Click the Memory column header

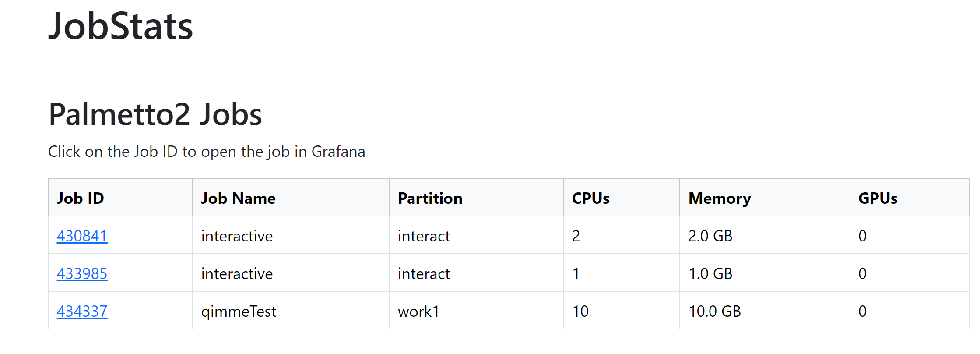click(x=719, y=198)
